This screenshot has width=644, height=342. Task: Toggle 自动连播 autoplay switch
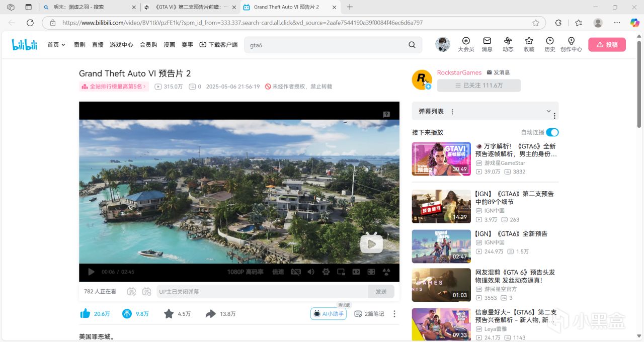point(552,132)
